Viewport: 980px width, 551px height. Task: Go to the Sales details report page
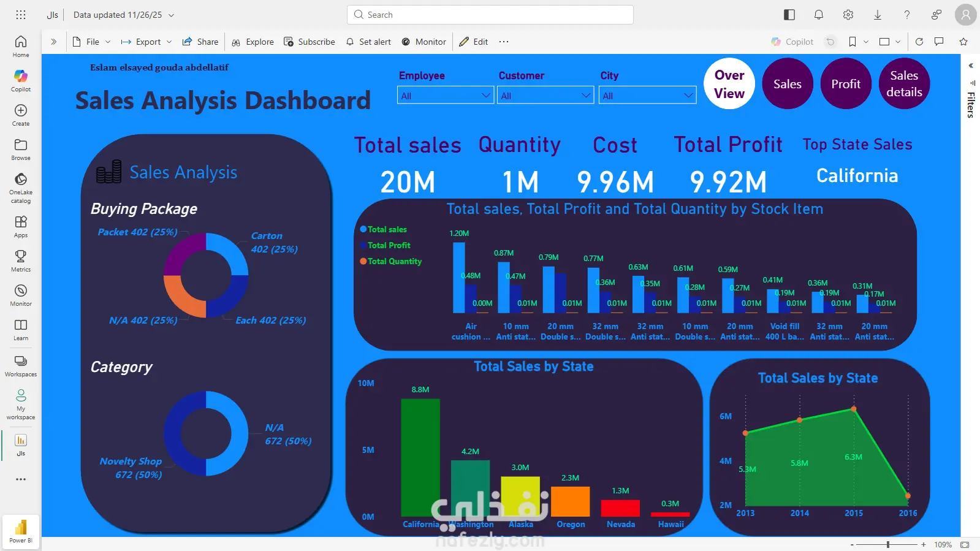(x=905, y=84)
